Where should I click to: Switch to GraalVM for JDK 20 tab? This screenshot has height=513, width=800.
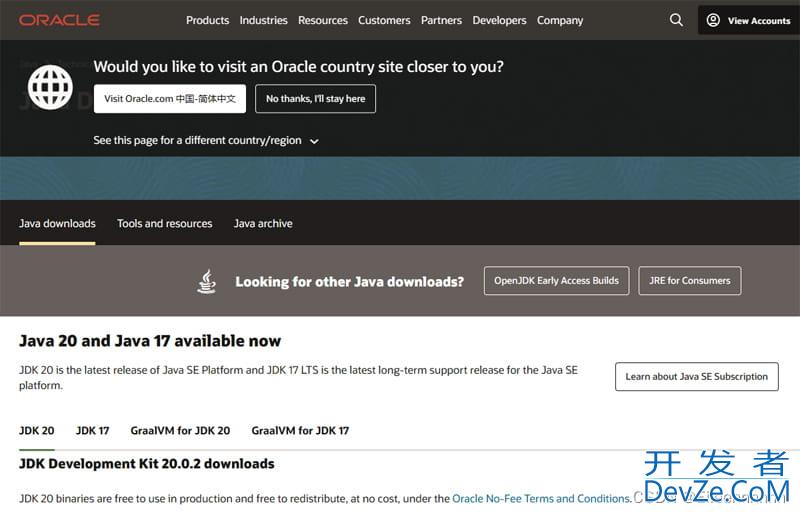pyautogui.click(x=180, y=431)
